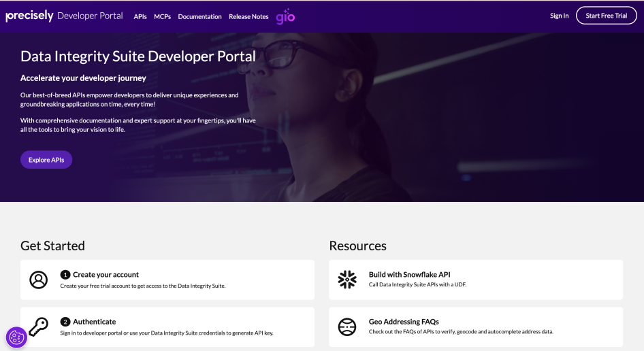Open Geo Addressing FAQs heading
The height and width of the screenshot is (351, 644).
click(x=404, y=322)
